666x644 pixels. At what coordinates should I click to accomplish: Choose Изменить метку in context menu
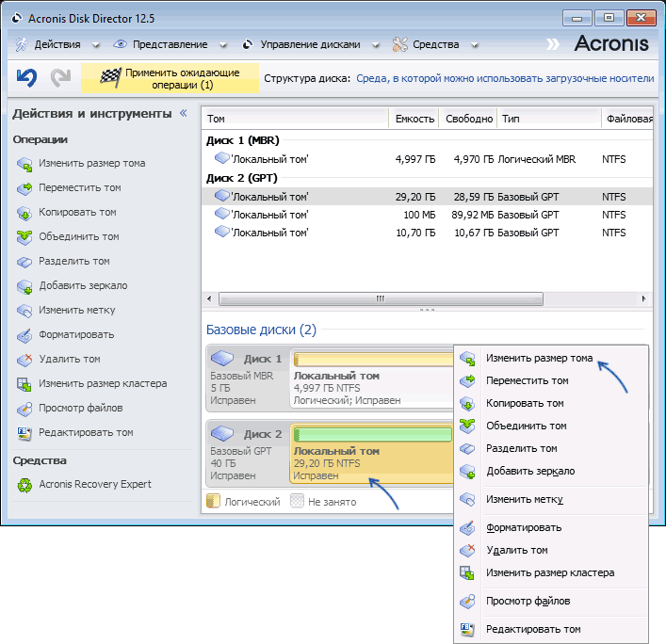pyautogui.click(x=551, y=500)
